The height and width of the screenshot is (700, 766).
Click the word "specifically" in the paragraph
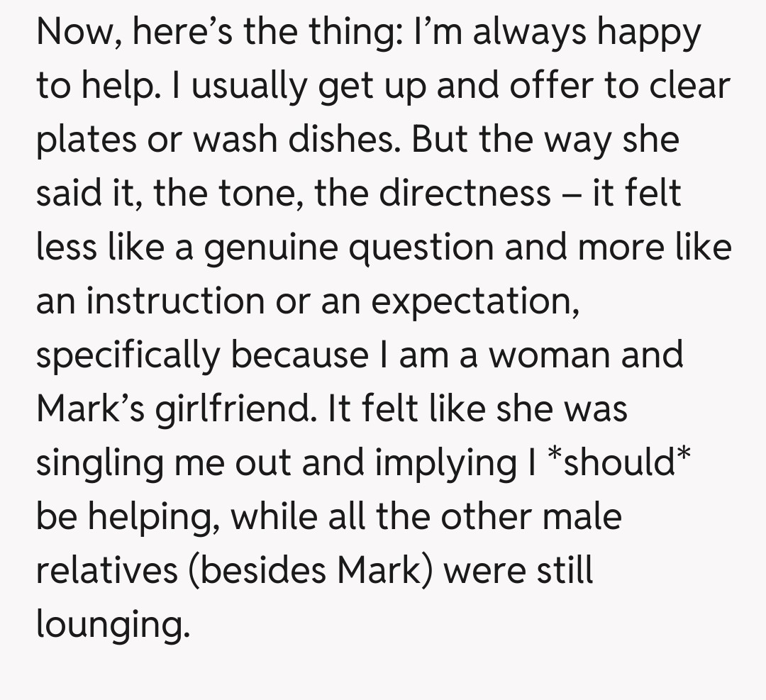click(128, 355)
